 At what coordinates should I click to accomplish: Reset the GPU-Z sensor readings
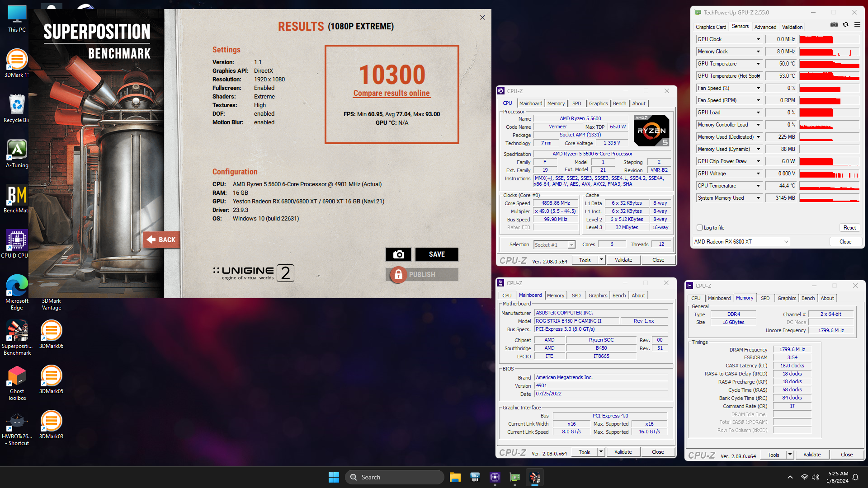[x=849, y=228]
